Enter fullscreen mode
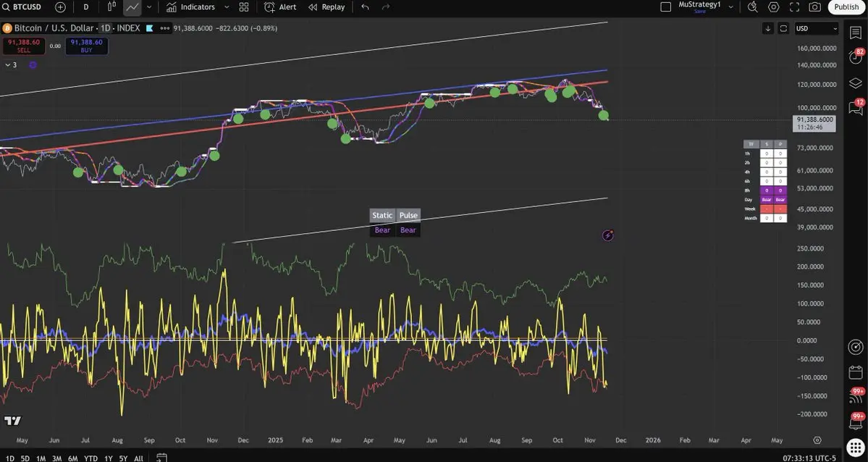 click(x=794, y=7)
